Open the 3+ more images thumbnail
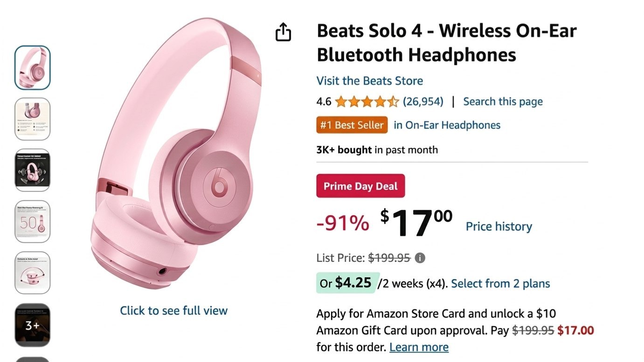 pyautogui.click(x=33, y=325)
